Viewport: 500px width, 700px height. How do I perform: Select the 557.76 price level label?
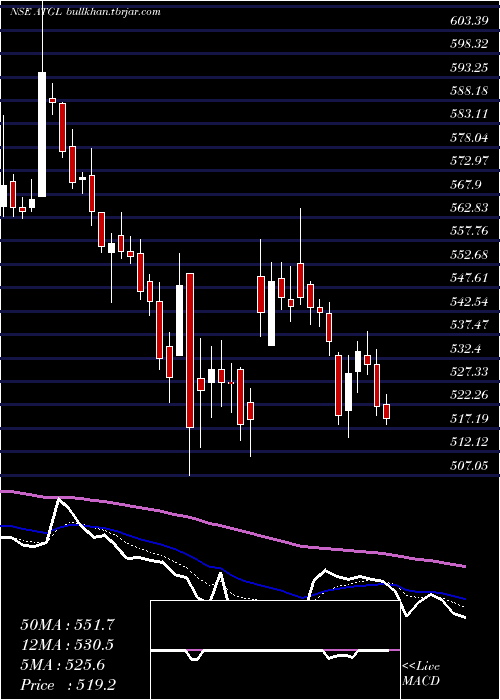point(469,231)
